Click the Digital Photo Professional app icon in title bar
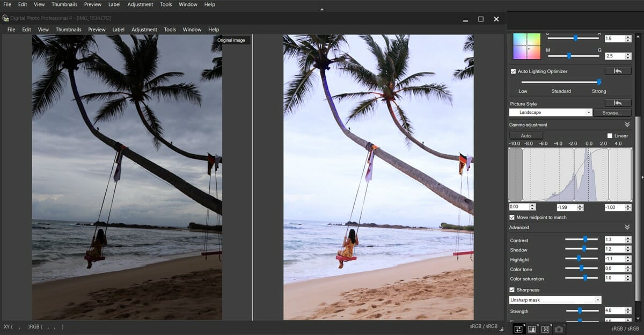This screenshot has height=335, width=644. click(5, 18)
